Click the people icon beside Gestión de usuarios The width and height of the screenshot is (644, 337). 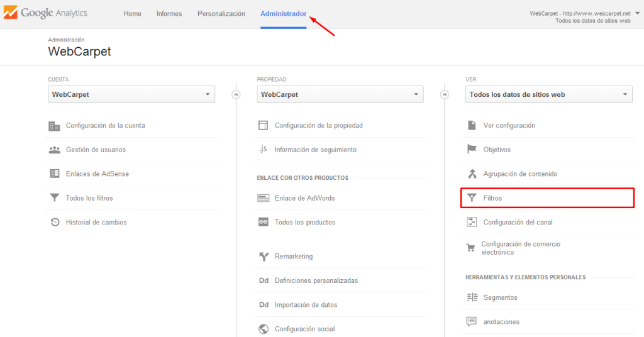pyautogui.click(x=54, y=150)
